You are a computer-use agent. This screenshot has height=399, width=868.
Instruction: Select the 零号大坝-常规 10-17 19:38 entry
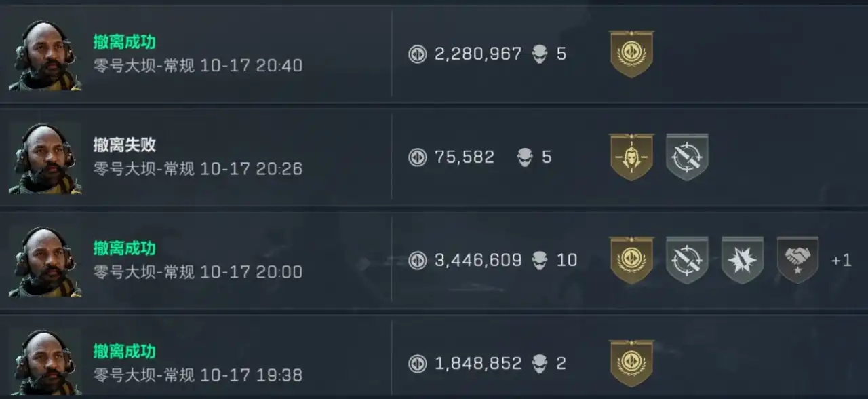[197, 375]
